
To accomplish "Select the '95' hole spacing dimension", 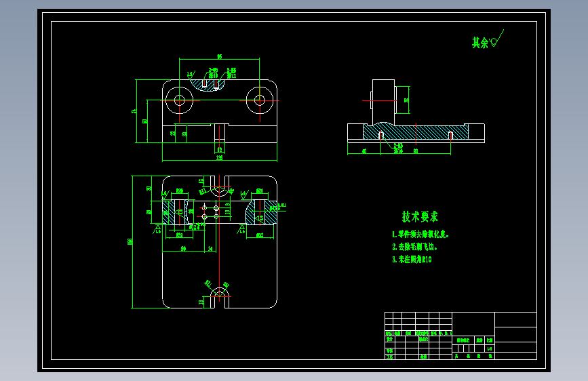I will (219, 57).
